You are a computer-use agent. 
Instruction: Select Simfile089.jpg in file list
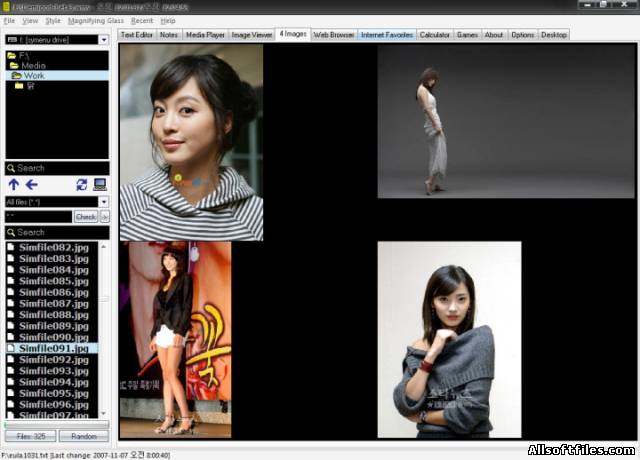(53, 326)
